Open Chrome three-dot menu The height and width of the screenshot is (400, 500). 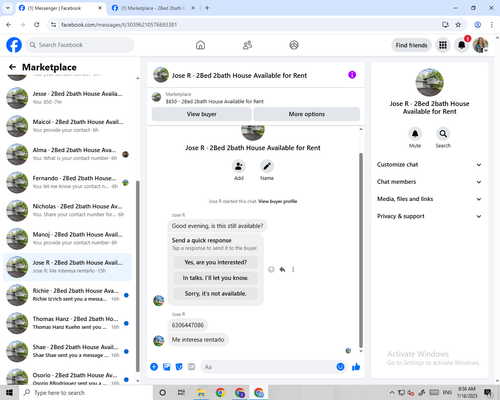pyautogui.click(x=492, y=25)
